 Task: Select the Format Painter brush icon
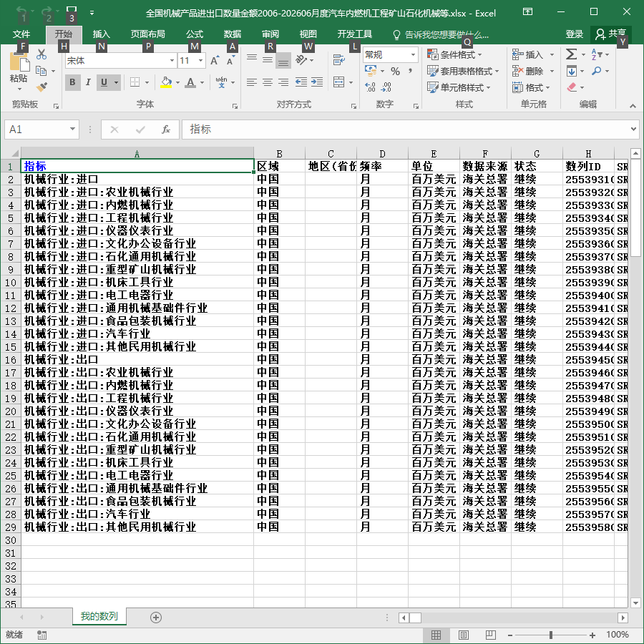tap(42, 87)
